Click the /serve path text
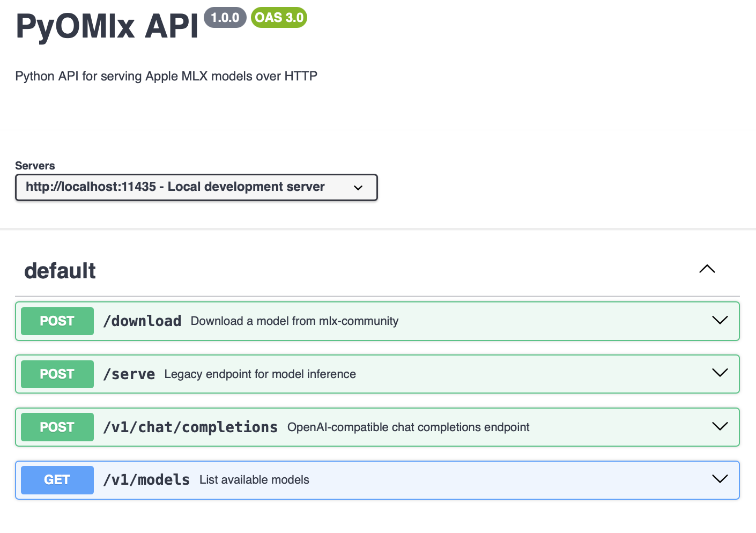Image resolution: width=756 pixels, height=533 pixels. (x=129, y=374)
